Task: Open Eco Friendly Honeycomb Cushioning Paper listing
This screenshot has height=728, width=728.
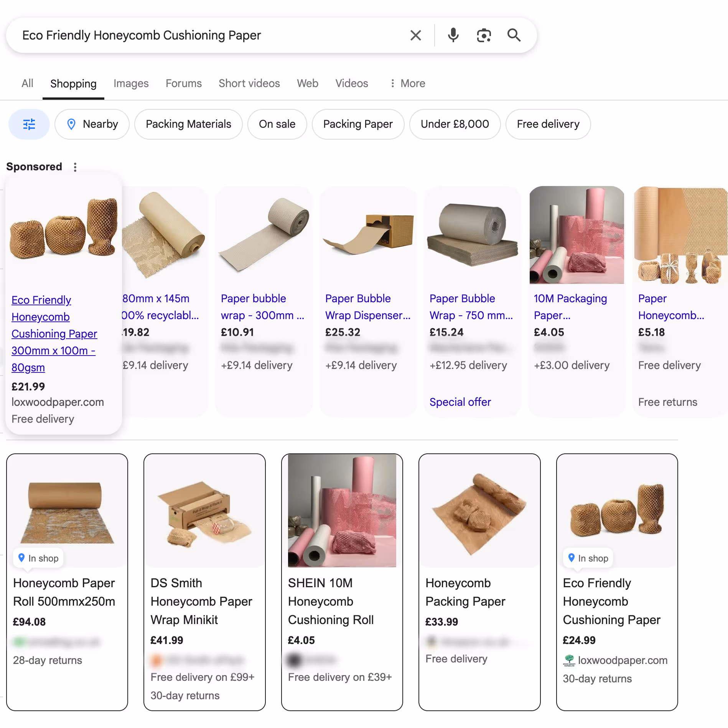Action: (x=54, y=333)
